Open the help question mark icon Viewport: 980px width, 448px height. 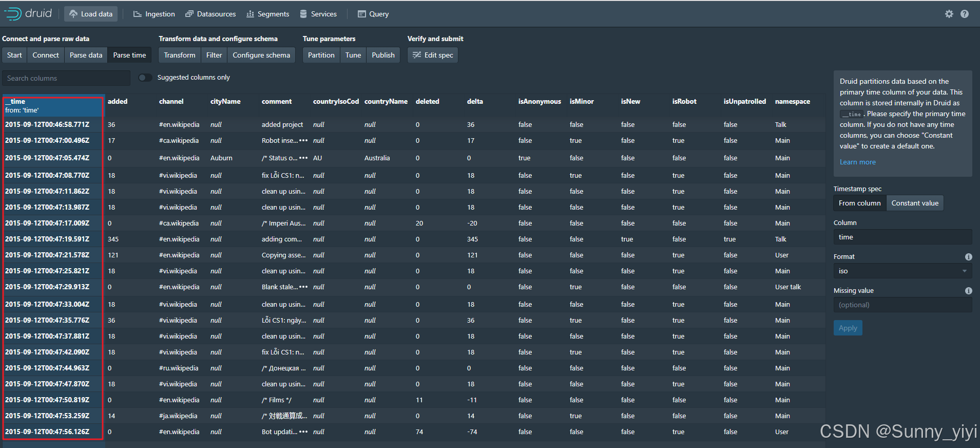(965, 14)
